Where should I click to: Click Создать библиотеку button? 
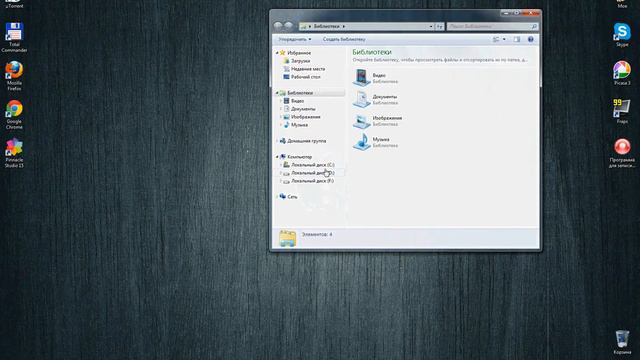[x=344, y=39]
